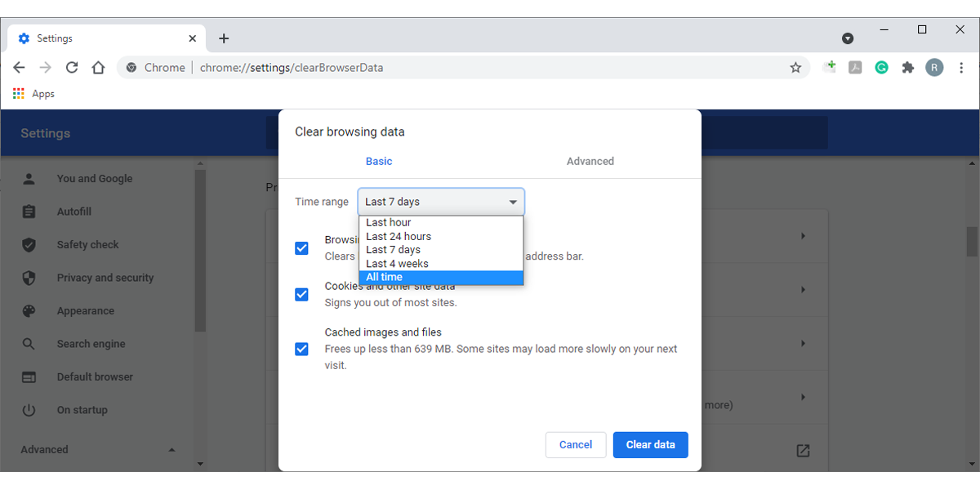
Task: Bookmark this page with star icon
Action: pyautogui.click(x=795, y=68)
